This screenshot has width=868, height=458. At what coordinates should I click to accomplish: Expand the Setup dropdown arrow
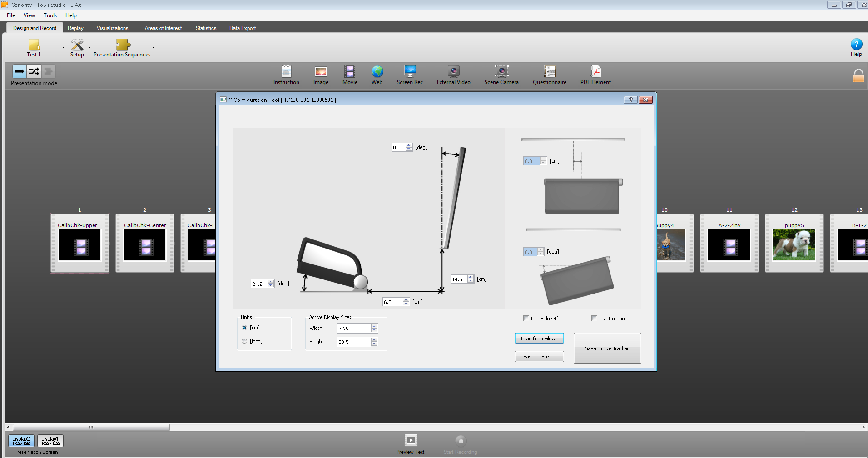[89, 47]
